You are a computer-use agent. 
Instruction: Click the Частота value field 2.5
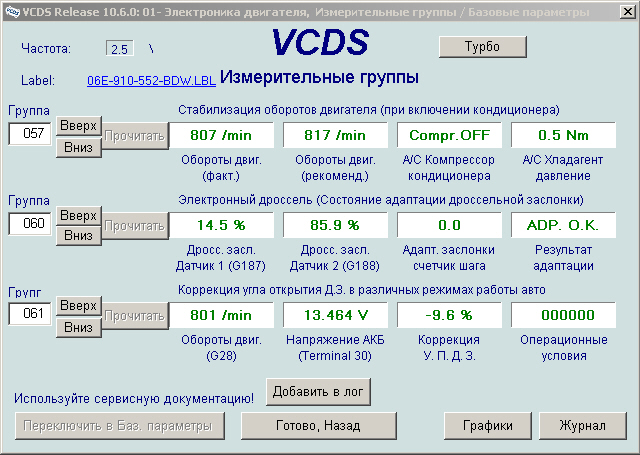[x=120, y=49]
